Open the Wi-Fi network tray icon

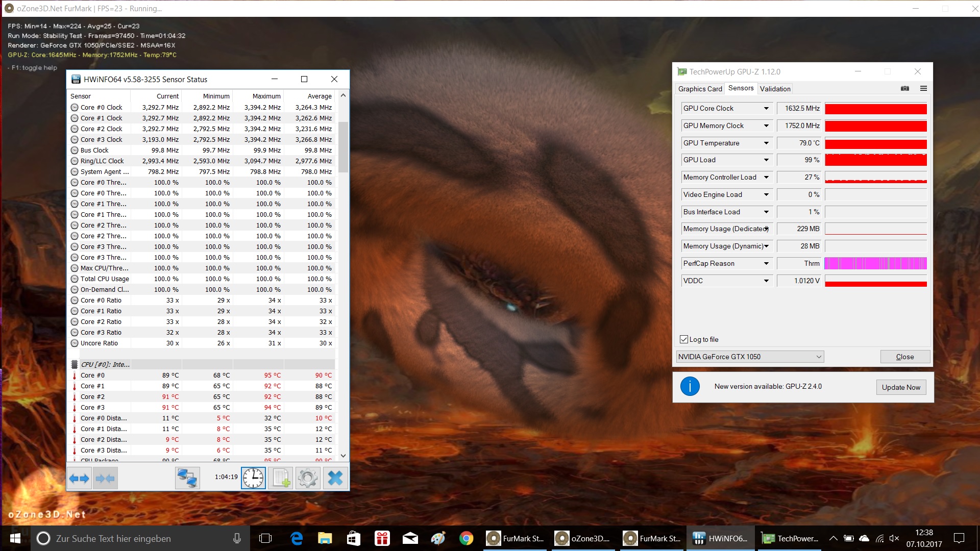[x=879, y=538]
